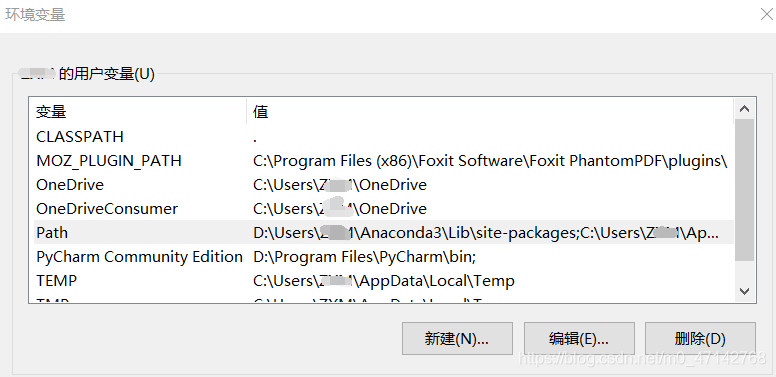
Task: Click the 编辑(E)... button
Action: pyautogui.click(x=579, y=338)
